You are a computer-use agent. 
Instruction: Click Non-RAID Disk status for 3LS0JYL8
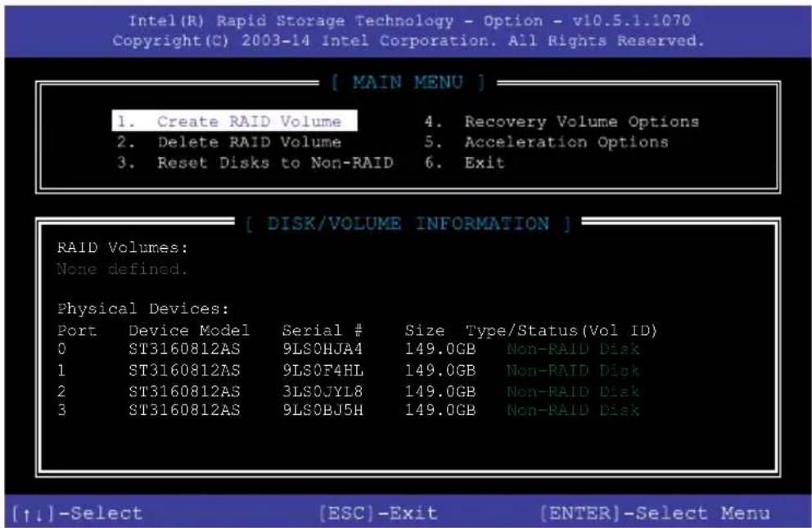pos(573,391)
